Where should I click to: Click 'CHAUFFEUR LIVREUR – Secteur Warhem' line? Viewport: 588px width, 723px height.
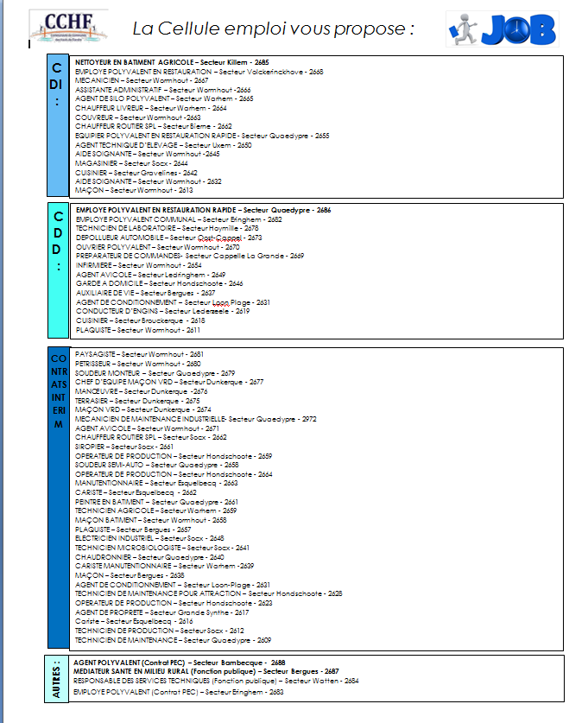tap(151, 108)
